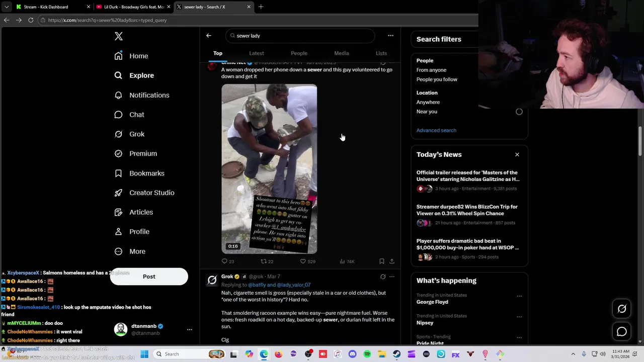The image size is (644, 362).
Task: Open Chat in the sidebar
Action: [x=129, y=115]
